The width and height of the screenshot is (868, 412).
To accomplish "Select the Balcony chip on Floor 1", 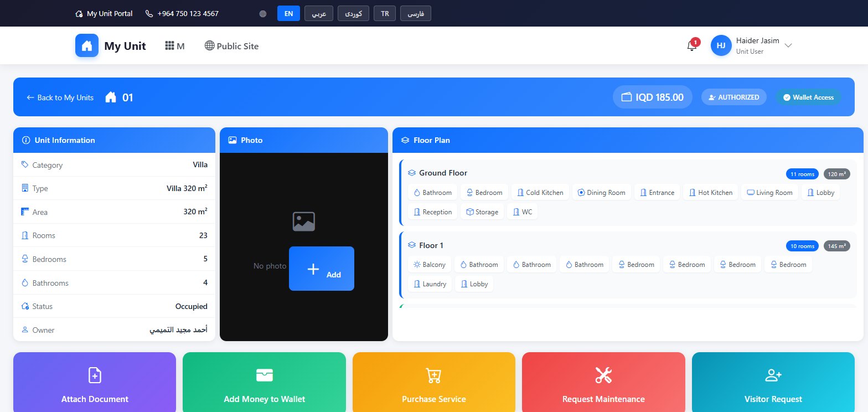I will pyautogui.click(x=429, y=264).
